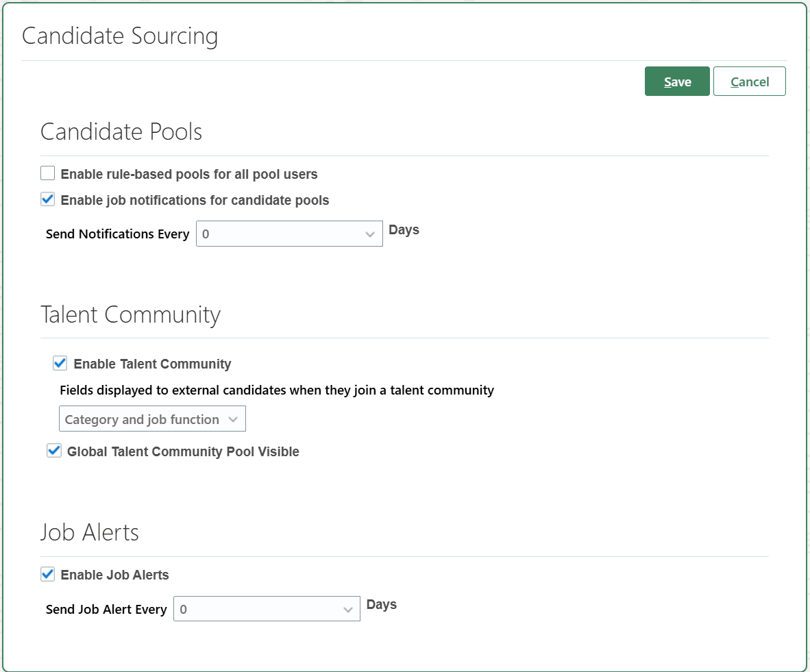Click 'Days' label beside Send Notifications Every
The width and height of the screenshot is (810, 672).
click(x=404, y=230)
